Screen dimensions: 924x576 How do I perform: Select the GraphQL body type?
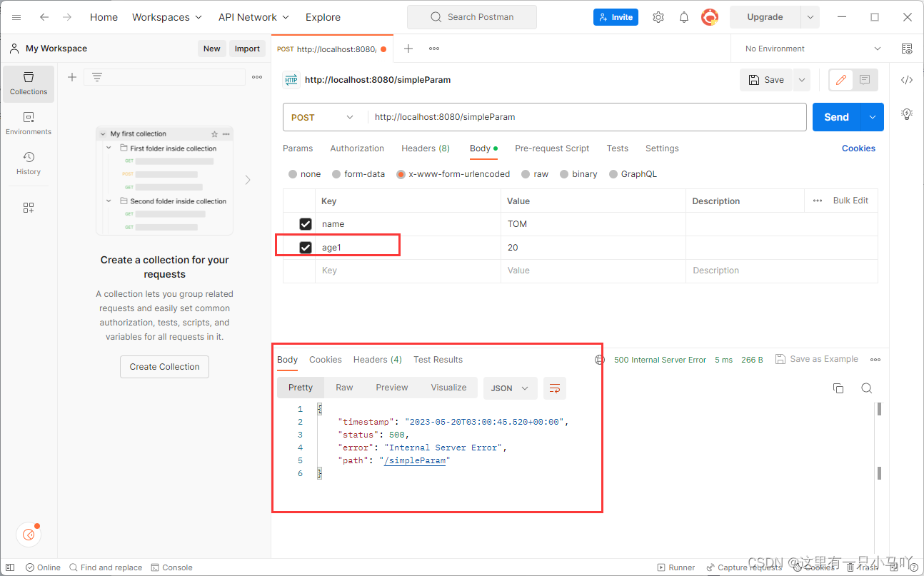[613, 174]
